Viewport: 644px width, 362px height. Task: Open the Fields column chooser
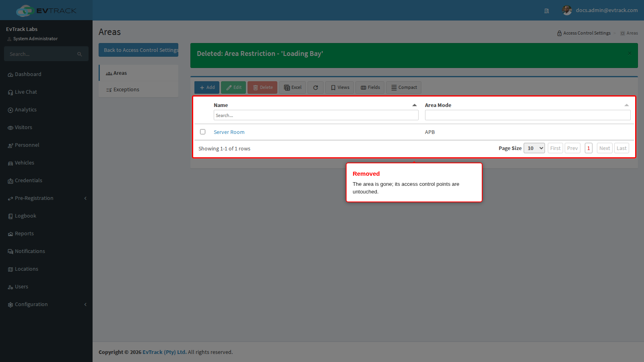pos(370,88)
